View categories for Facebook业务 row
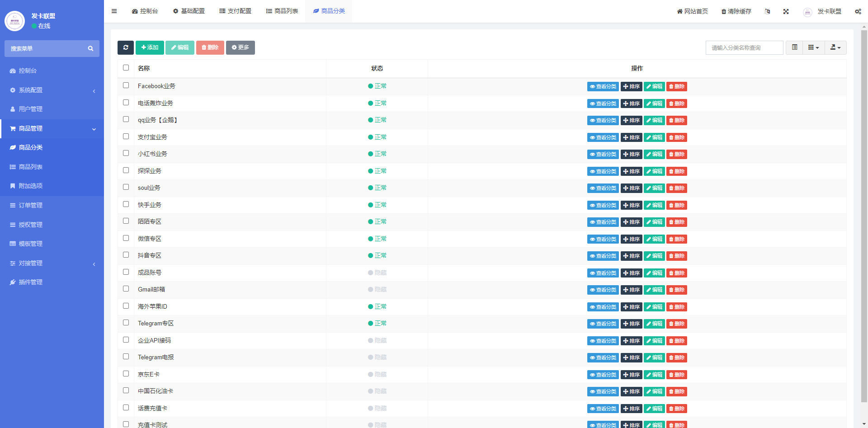The width and height of the screenshot is (868, 428). pyautogui.click(x=603, y=87)
